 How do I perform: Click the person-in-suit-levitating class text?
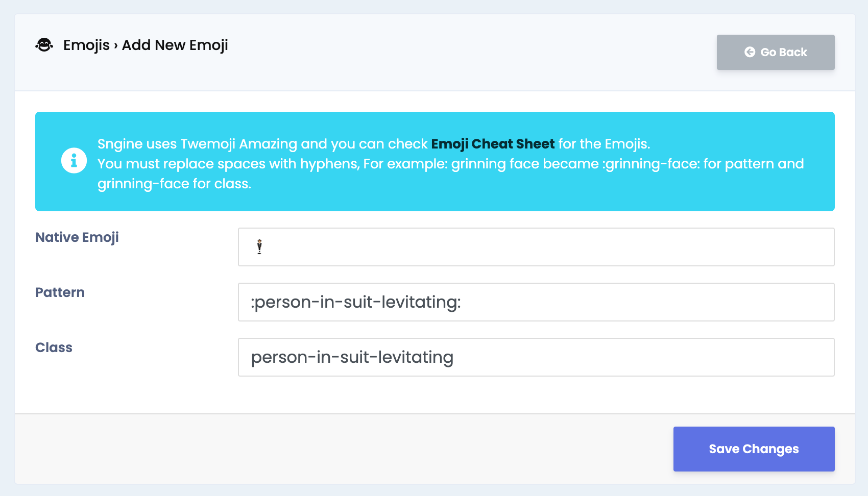tap(352, 357)
